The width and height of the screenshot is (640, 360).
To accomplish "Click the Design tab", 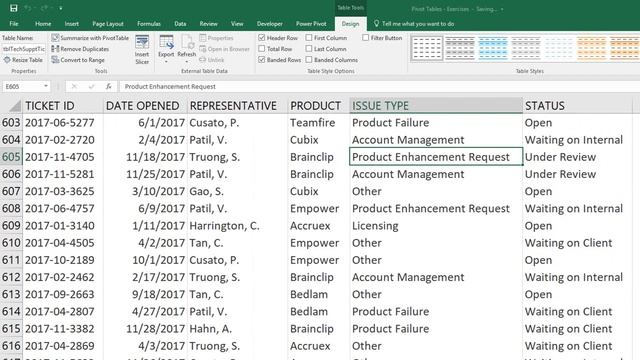I will (350, 24).
